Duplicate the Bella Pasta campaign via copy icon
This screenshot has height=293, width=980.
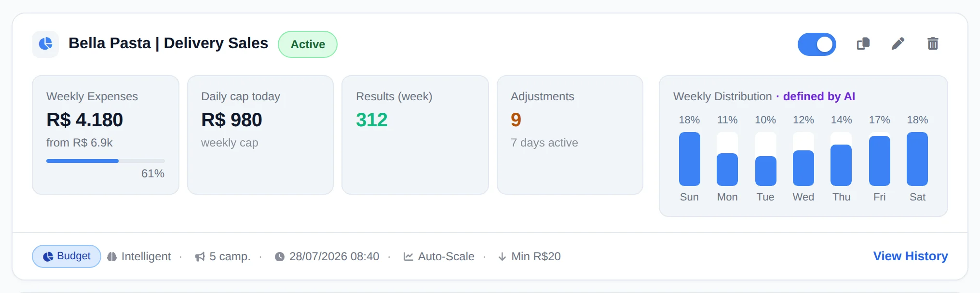[863, 44]
